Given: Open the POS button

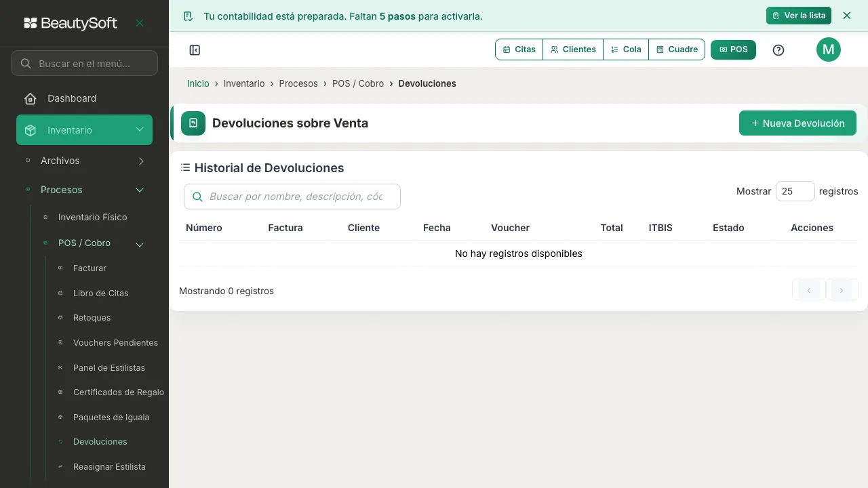Looking at the screenshot, I should click(x=733, y=49).
